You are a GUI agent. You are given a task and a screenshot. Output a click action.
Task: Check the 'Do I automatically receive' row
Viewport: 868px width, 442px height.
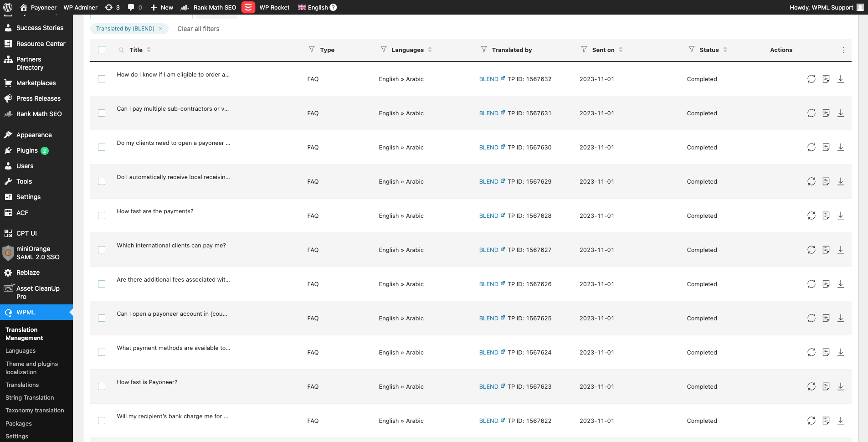[x=102, y=181]
